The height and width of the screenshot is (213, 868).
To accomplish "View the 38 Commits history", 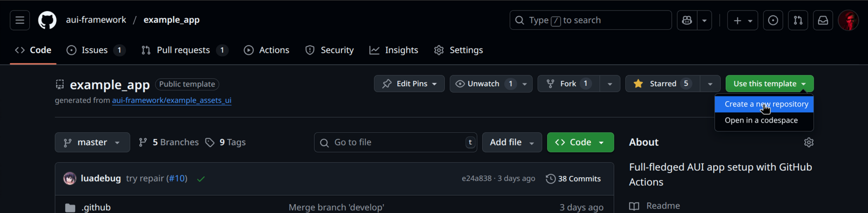I will [573, 179].
